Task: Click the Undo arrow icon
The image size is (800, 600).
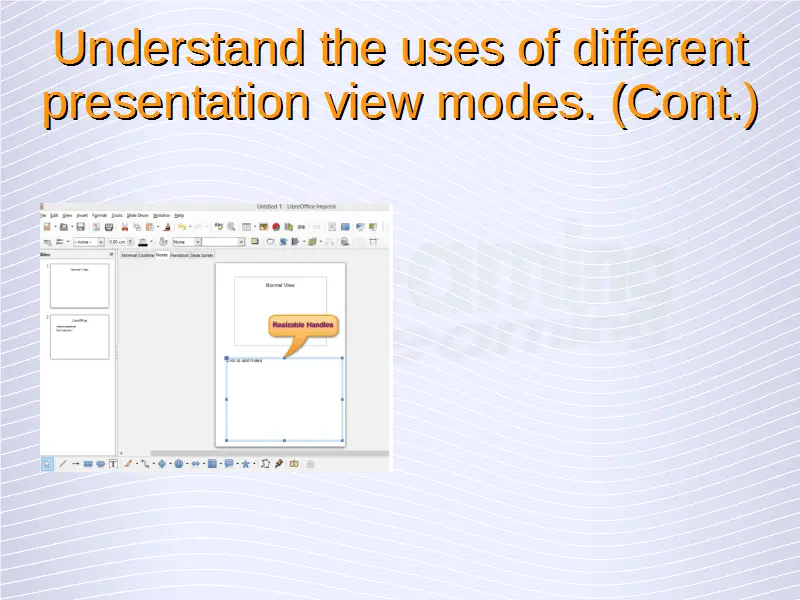Action: pyautogui.click(x=181, y=227)
